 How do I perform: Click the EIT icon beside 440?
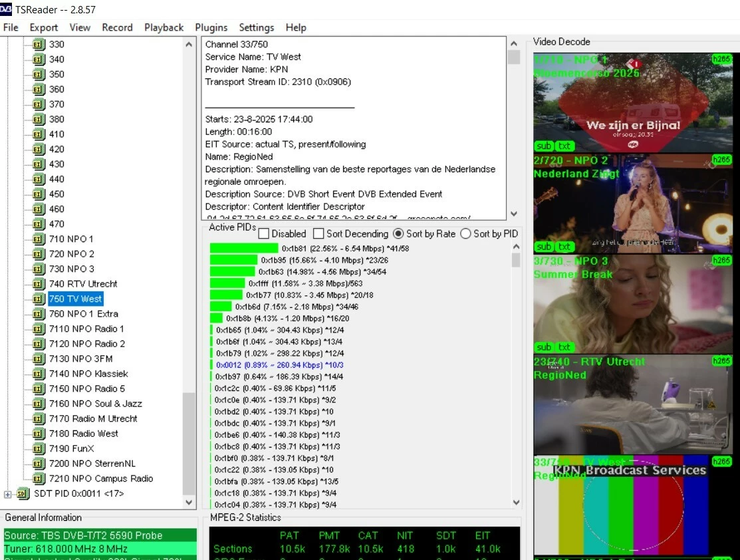[39, 179]
